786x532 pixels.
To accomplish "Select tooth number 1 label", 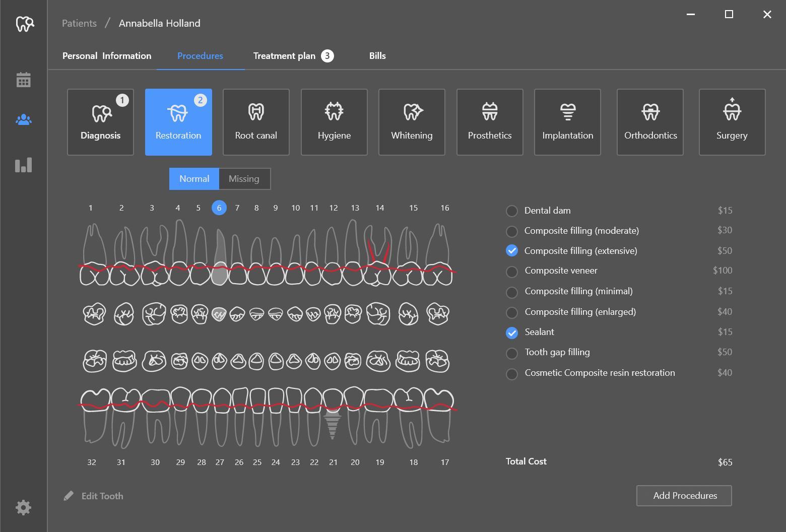I will [x=91, y=208].
